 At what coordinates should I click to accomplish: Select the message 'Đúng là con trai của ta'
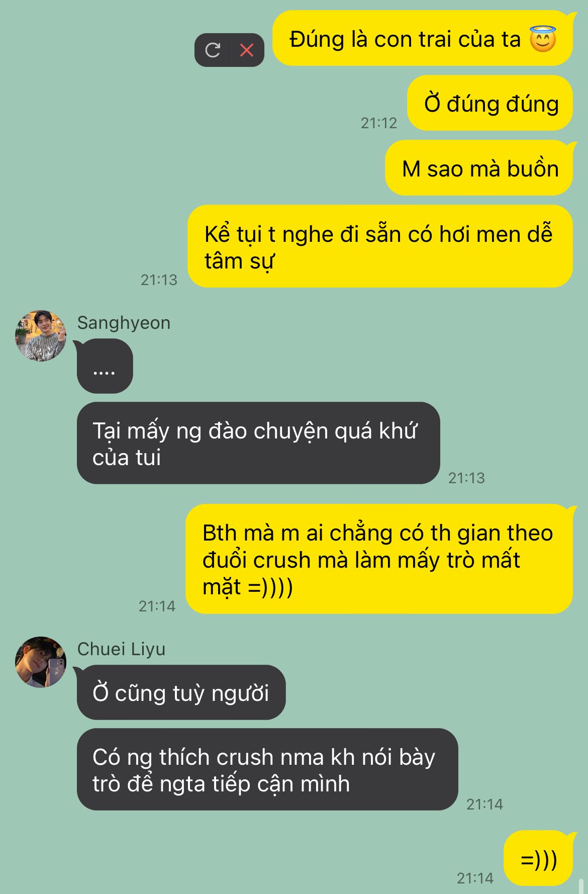(423, 38)
